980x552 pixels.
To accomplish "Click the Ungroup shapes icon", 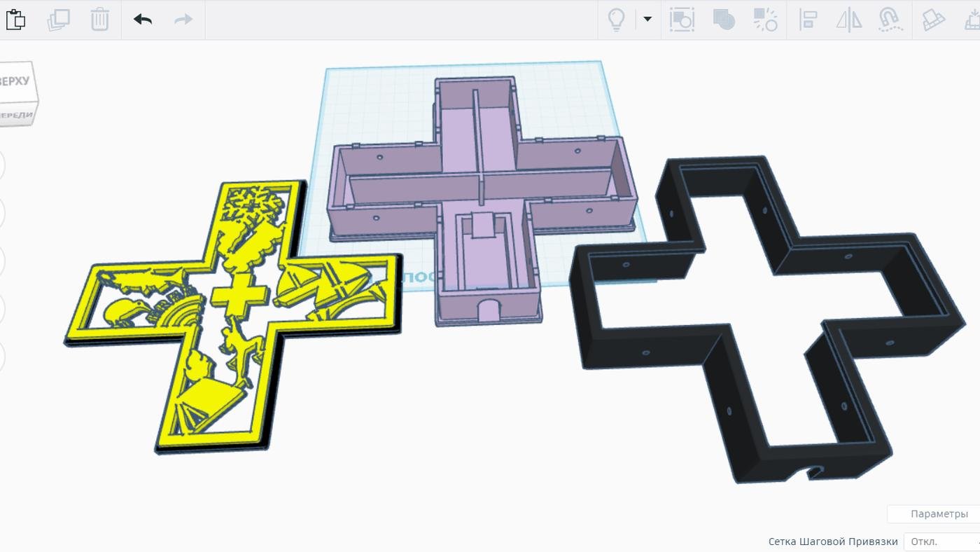I will pos(765,20).
